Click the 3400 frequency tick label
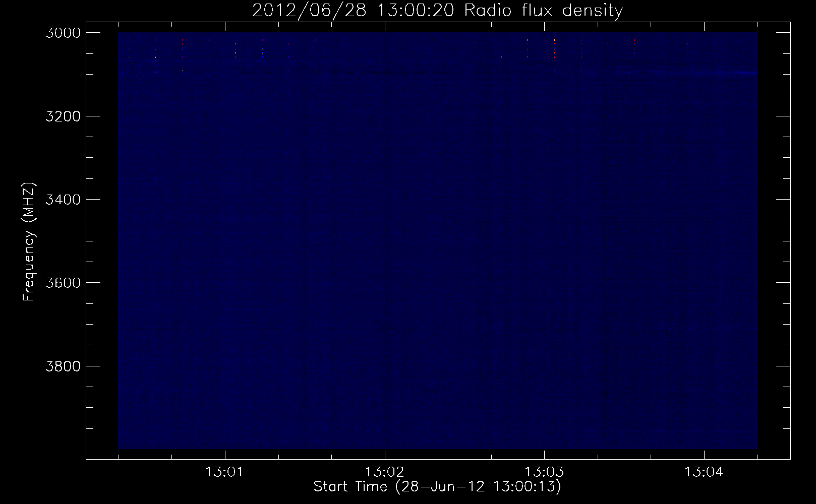 pyautogui.click(x=63, y=199)
